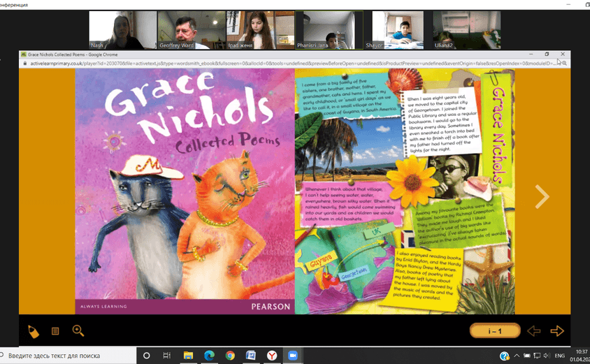Select Uliana2's video thumbnail
Screen dimensions: 590x364
coord(456,29)
